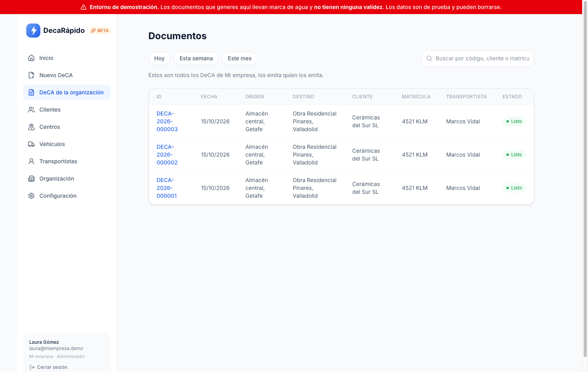The height and width of the screenshot is (372, 588).
Task: Open document DECA-2026-000002
Action: point(167,155)
